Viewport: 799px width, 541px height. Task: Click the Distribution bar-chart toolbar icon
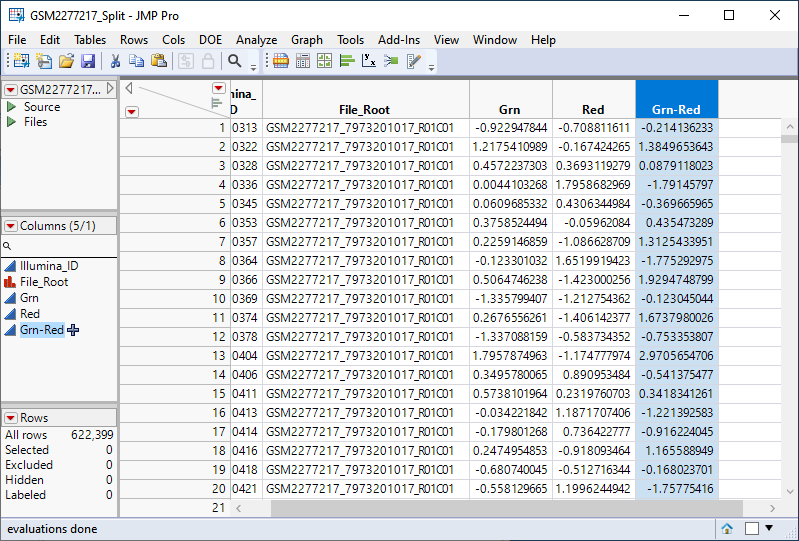pyautogui.click(x=347, y=62)
